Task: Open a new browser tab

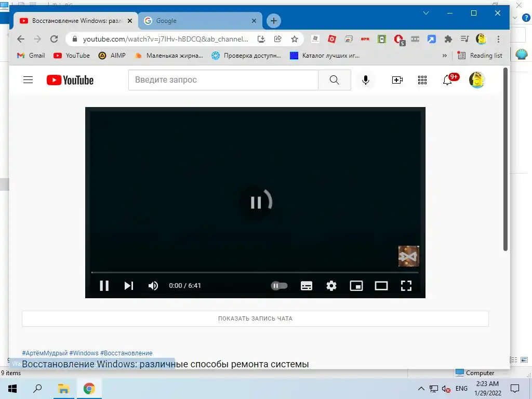Action: pyautogui.click(x=273, y=21)
